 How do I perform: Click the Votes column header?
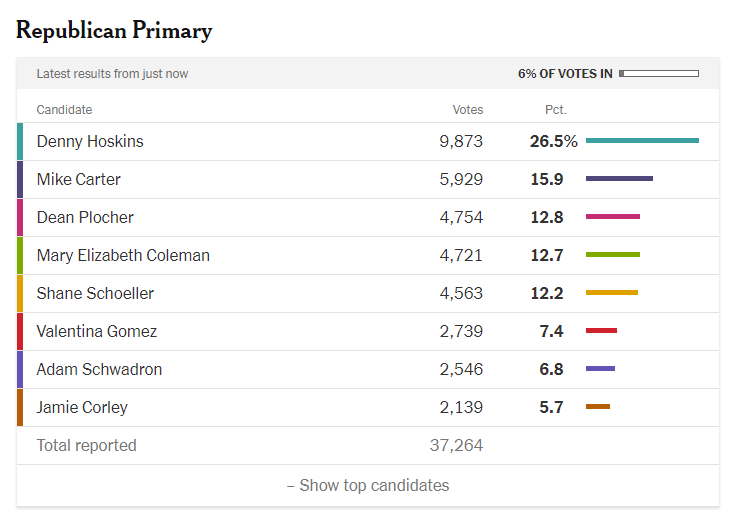(468, 110)
